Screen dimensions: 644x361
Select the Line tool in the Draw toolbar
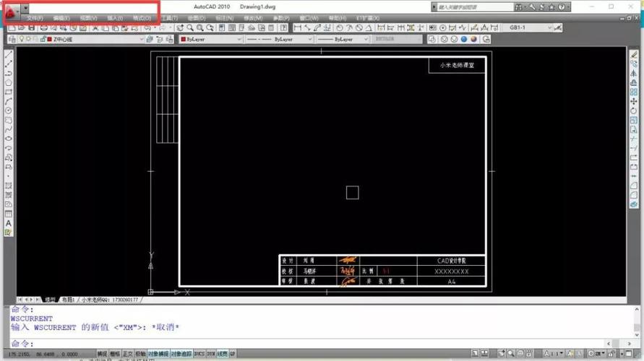[x=9, y=55]
